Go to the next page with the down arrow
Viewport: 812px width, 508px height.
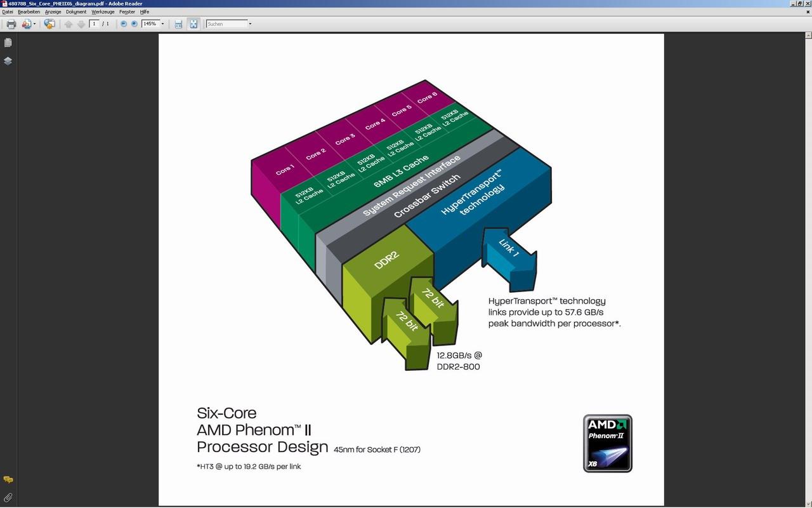(x=81, y=24)
